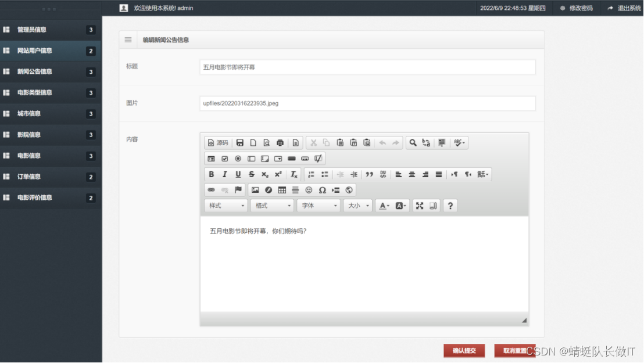The width and height of the screenshot is (644, 363).
Task: Insert Flash object
Action: pyautogui.click(x=269, y=190)
